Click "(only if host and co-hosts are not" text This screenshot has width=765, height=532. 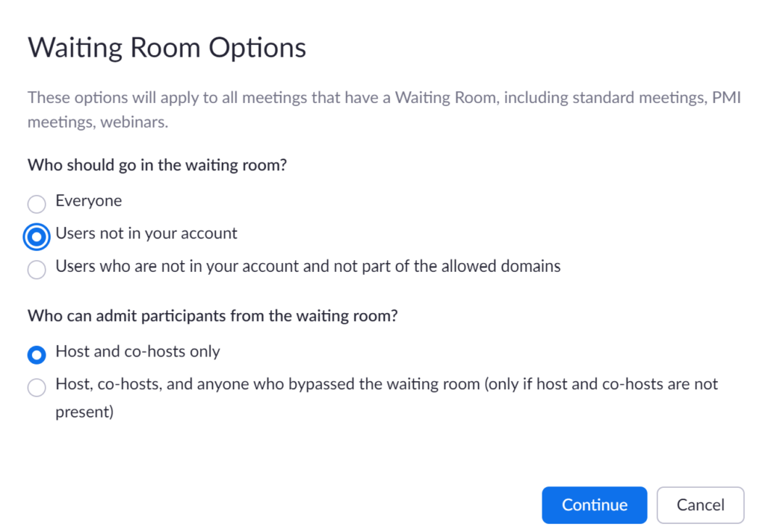click(601, 384)
